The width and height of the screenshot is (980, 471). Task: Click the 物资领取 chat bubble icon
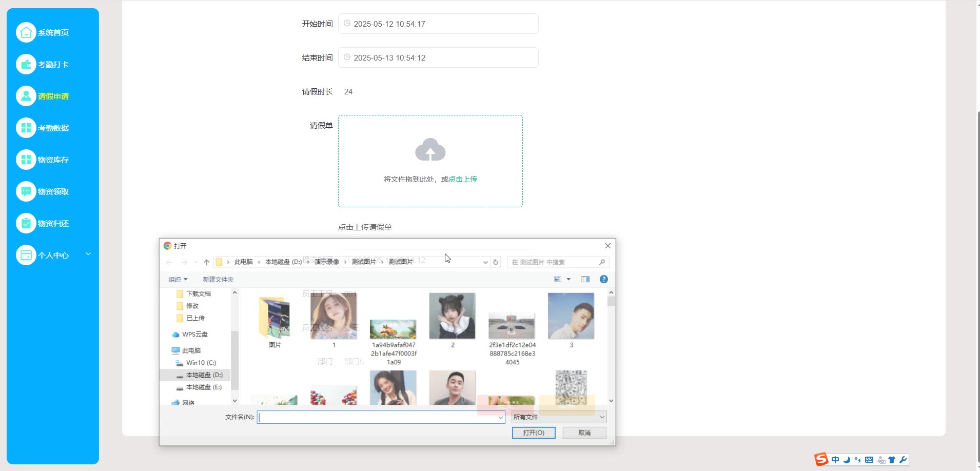click(x=26, y=191)
